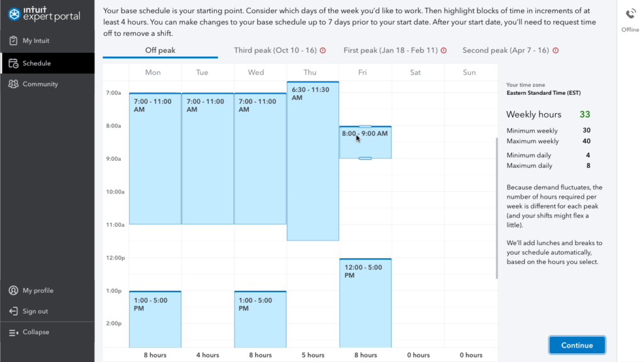The width and height of the screenshot is (644, 362).
Task: Open the My Intuit clipboard icon
Action: 14,41
